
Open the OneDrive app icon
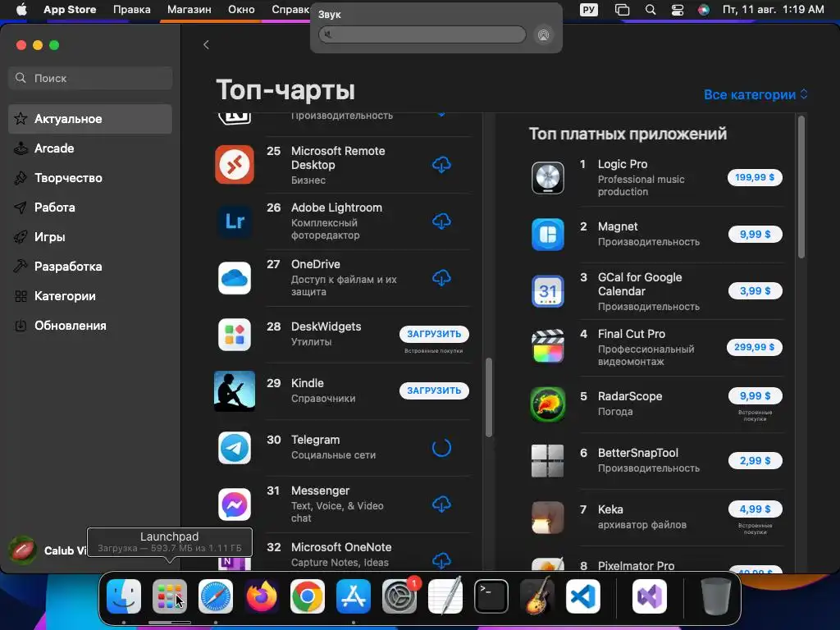click(235, 278)
